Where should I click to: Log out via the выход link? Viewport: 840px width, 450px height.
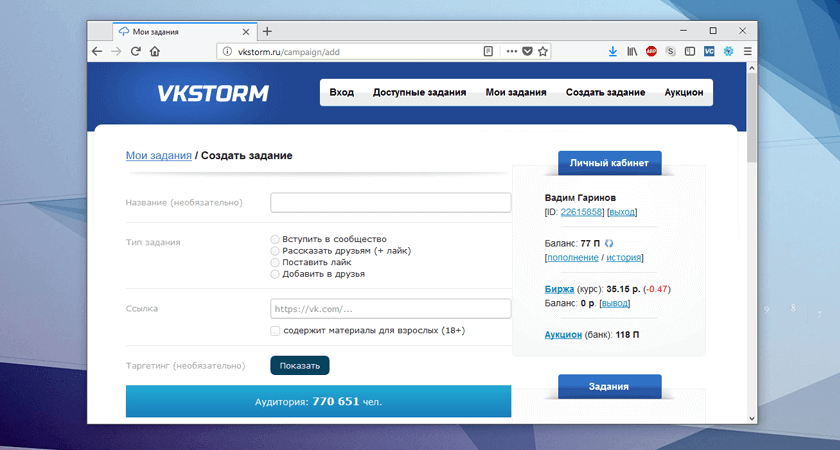click(x=622, y=212)
